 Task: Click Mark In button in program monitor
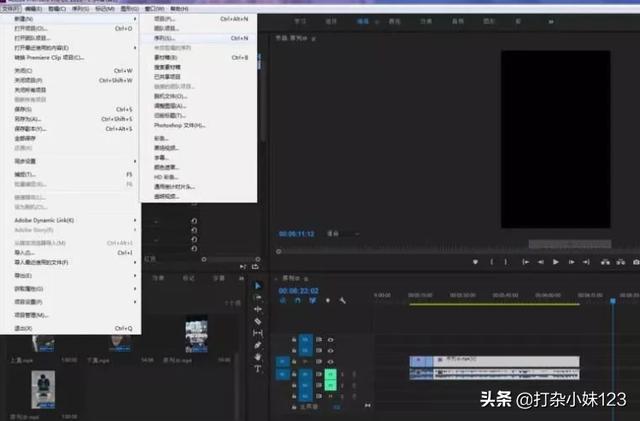click(x=491, y=262)
